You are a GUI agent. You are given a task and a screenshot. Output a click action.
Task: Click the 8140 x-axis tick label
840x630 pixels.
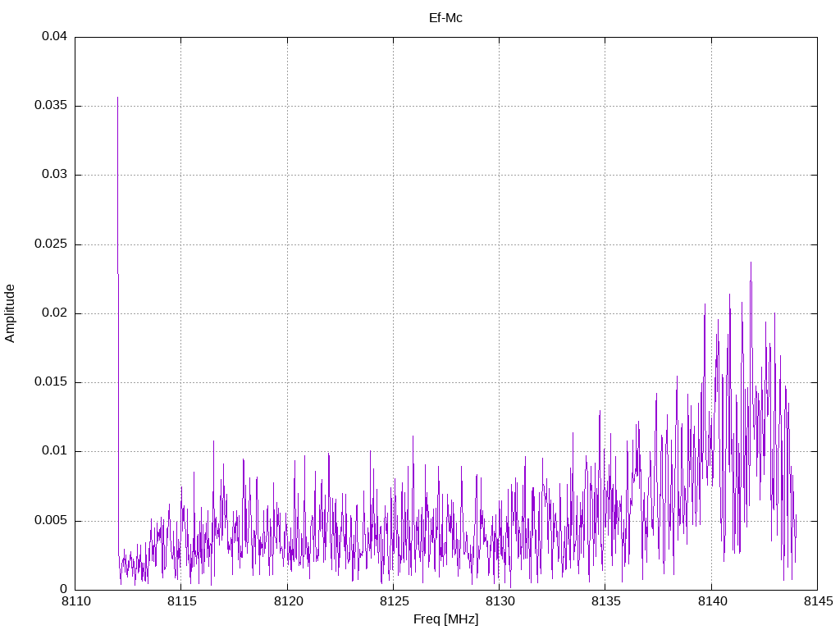click(x=711, y=602)
